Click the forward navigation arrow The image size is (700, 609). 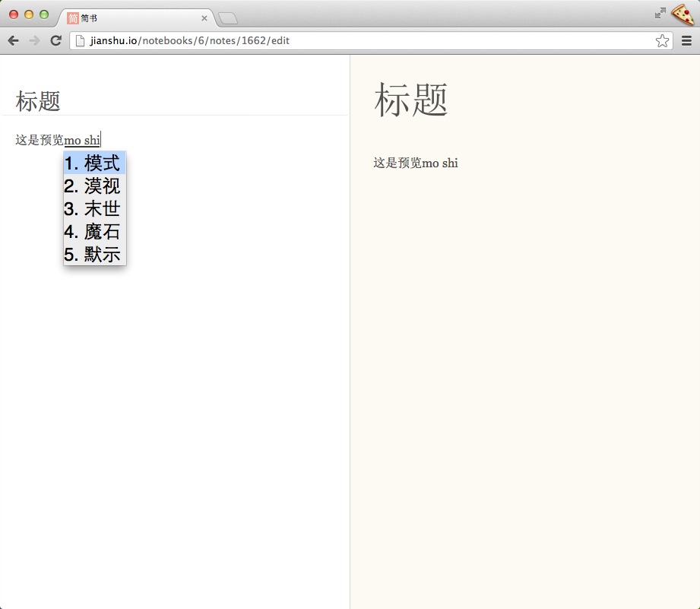(34, 41)
